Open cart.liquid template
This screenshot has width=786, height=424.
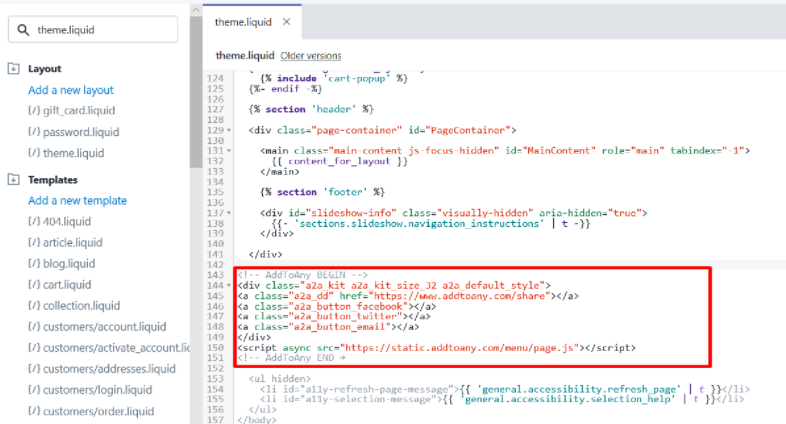(67, 285)
